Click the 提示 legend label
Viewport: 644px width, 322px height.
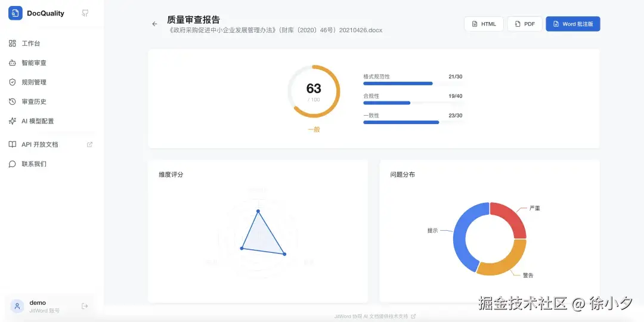(x=432, y=231)
